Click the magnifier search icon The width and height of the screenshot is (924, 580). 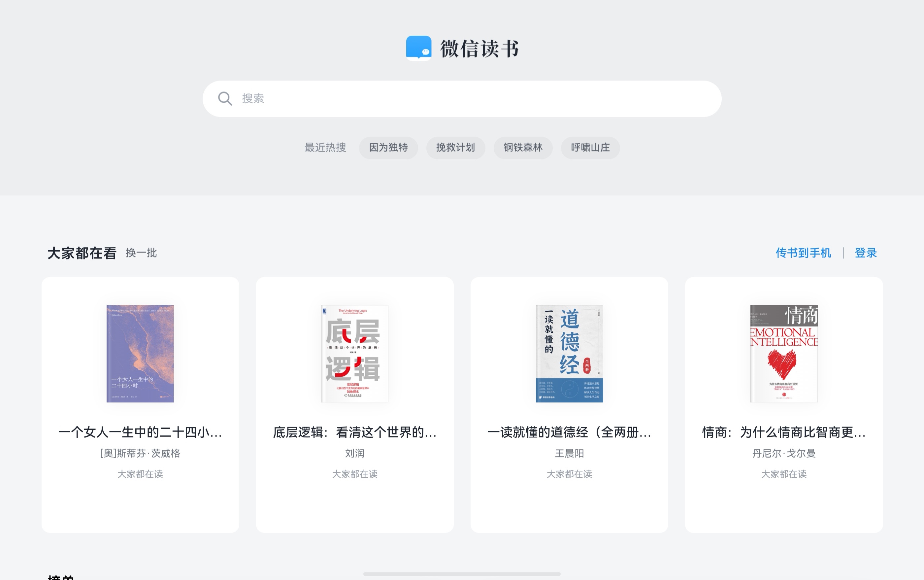[225, 99]
